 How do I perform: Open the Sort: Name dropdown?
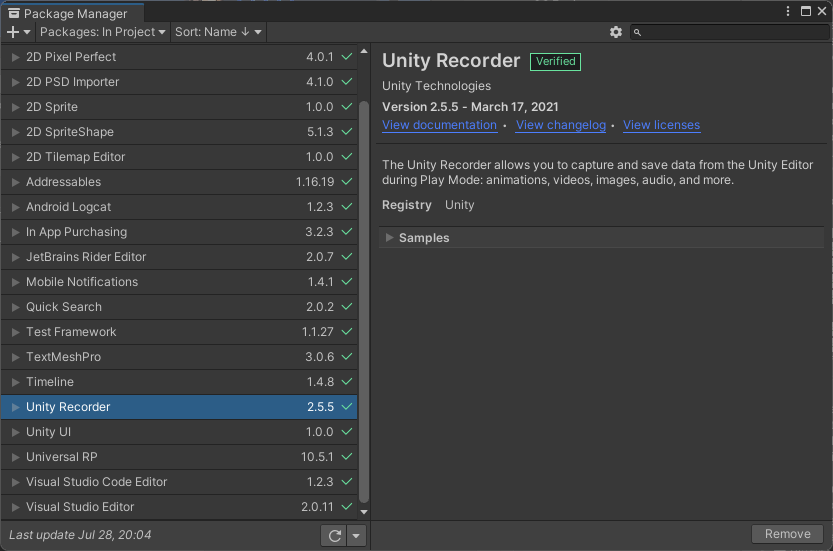coord(218,32)
